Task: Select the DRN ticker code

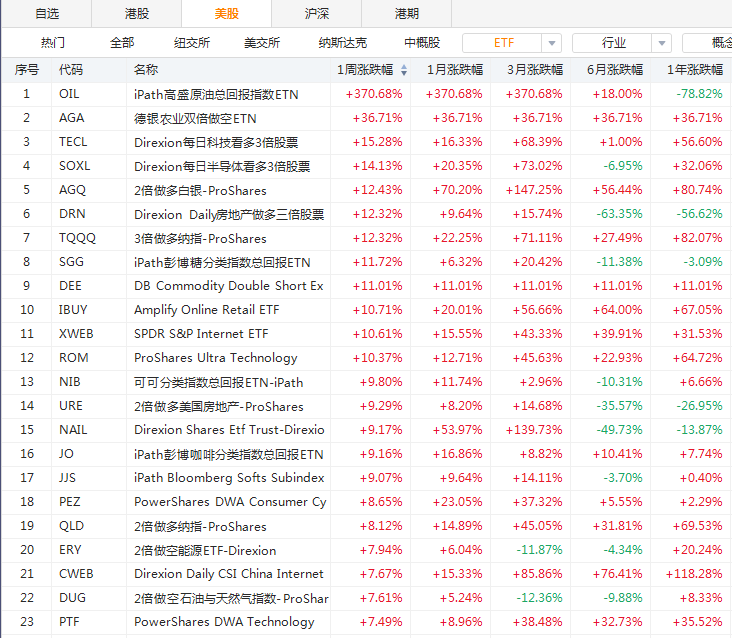Action: coord(72,214)
